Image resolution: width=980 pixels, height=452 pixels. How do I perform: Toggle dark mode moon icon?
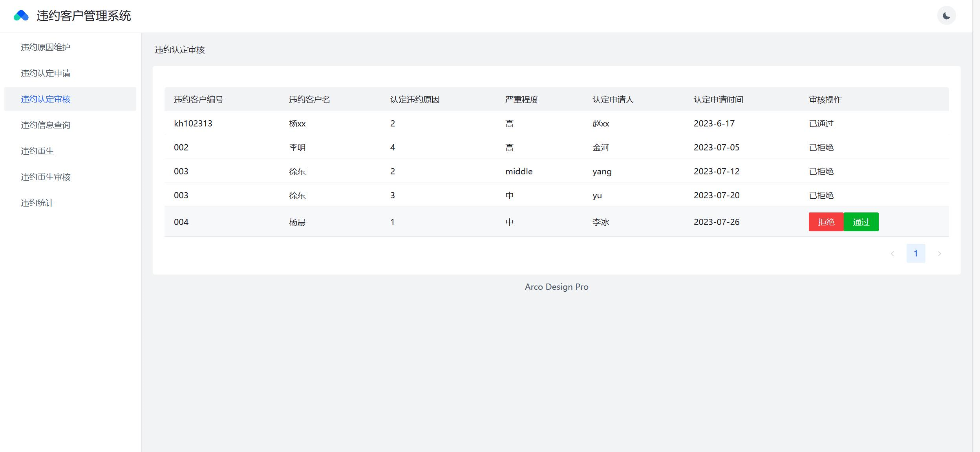tap(946, 16)
